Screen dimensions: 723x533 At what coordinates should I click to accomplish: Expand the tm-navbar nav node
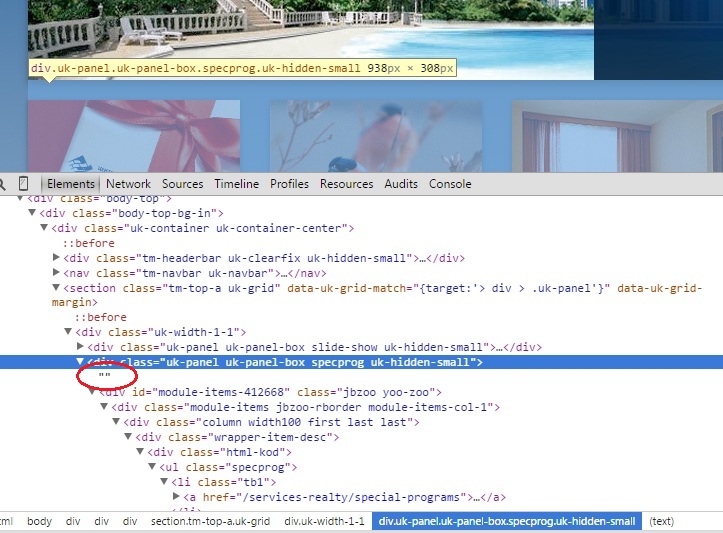(x=56, y=272)
